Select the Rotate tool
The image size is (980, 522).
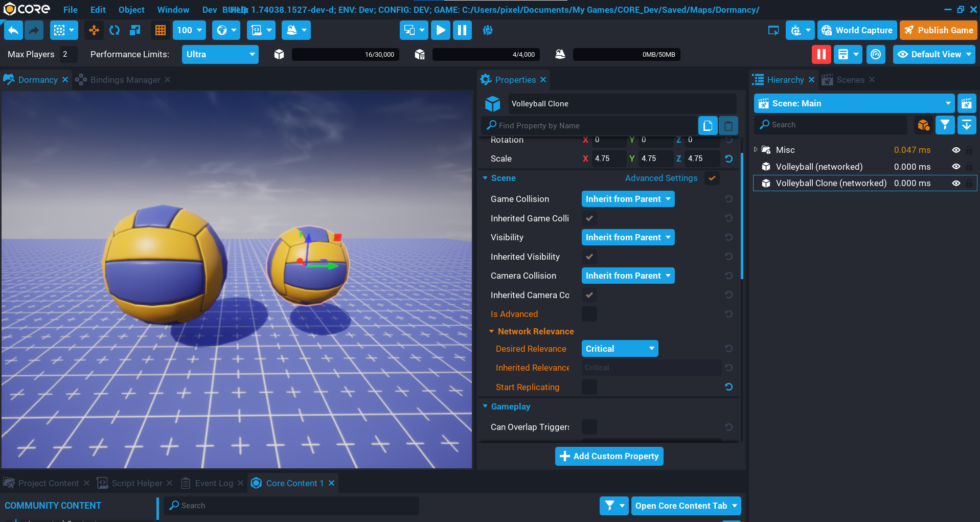115,31
